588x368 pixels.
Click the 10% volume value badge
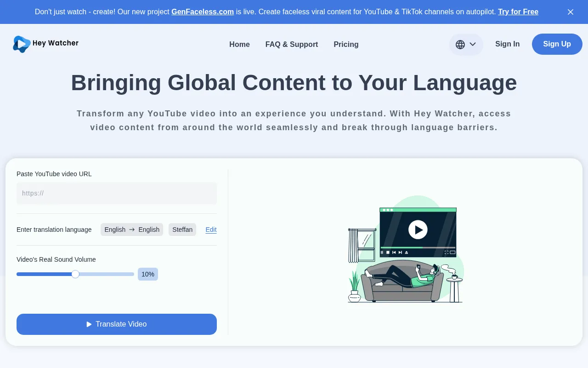click(148, 274)
